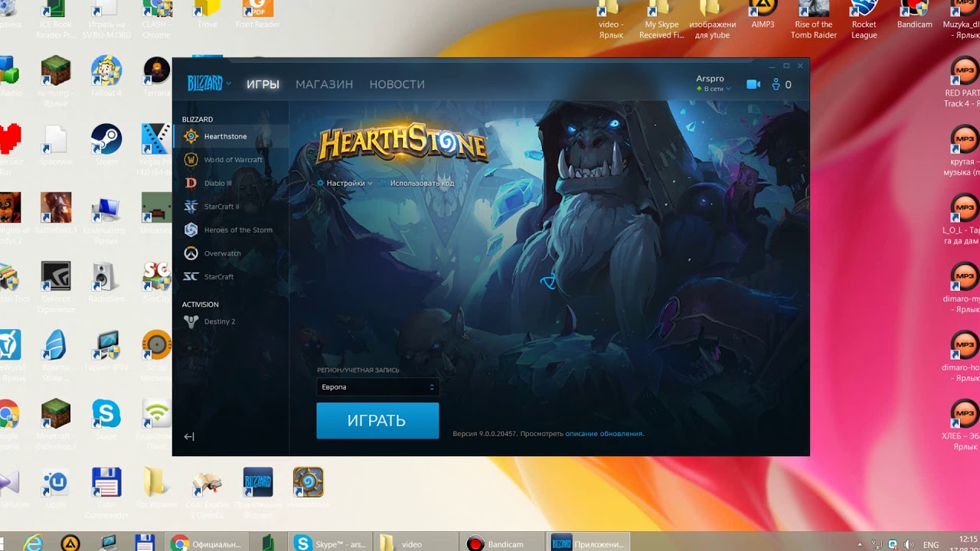Image resolution: width=980 pixels, height=551 pixels.
Task: Switch to Bandicam in the taskbar
Action: (x=501, y=543)
